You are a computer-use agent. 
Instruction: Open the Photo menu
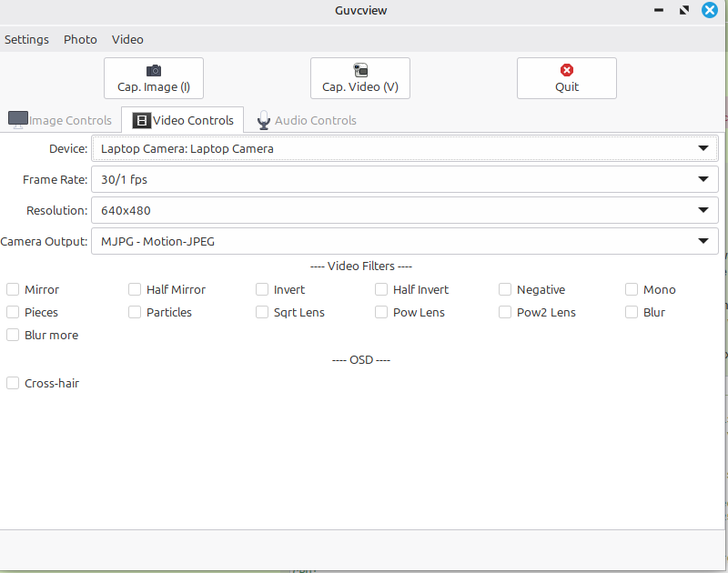pyautogui.click(x=80, y=39)
